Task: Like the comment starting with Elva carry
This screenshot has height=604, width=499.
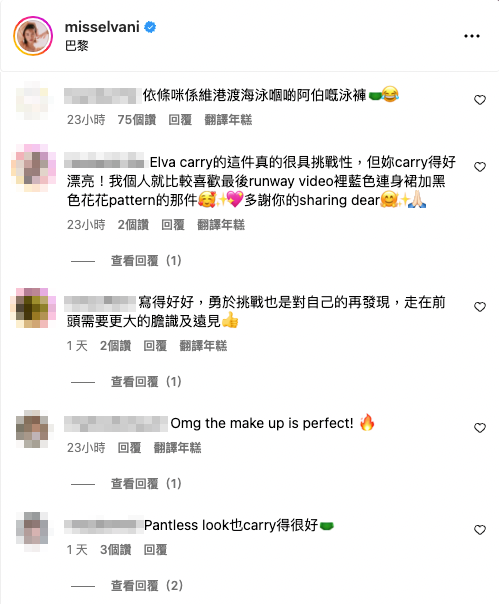Action: click(480, 167)
